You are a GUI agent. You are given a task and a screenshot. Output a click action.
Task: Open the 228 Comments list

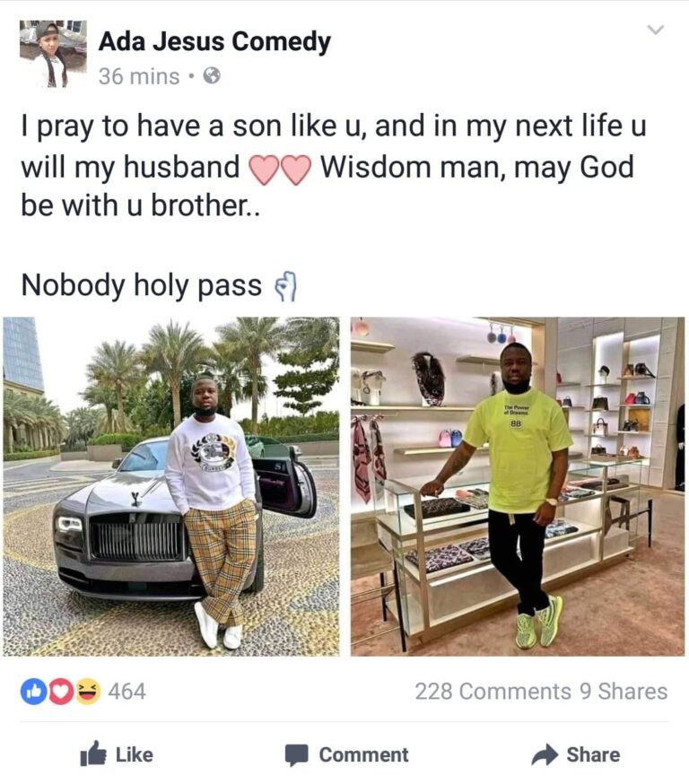click(493, 692)
